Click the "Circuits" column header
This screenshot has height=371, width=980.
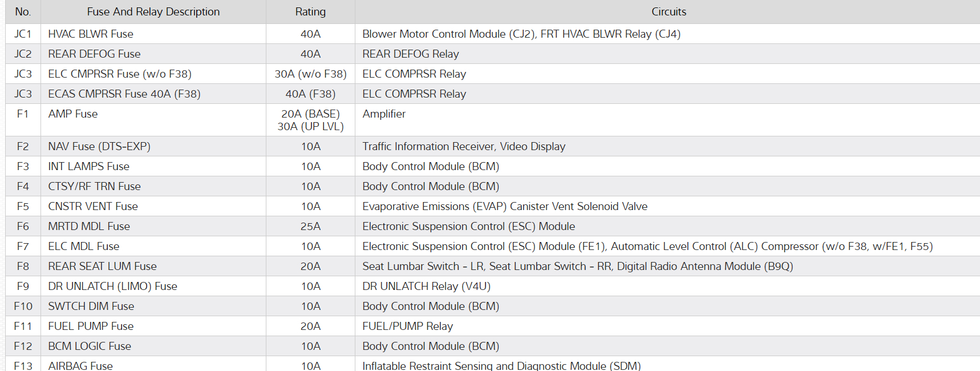point(669,11)
